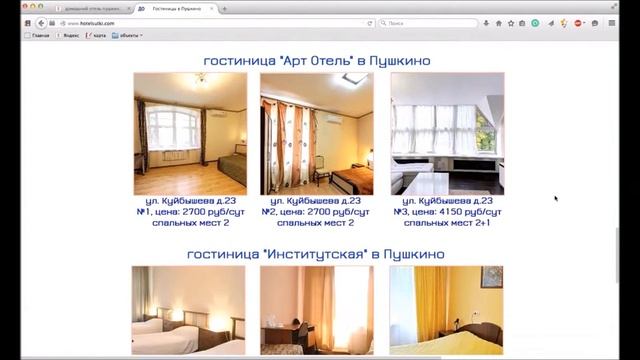Click the paper plane send icon
Screen dimensions: 640x360
(x=551, y=23)
